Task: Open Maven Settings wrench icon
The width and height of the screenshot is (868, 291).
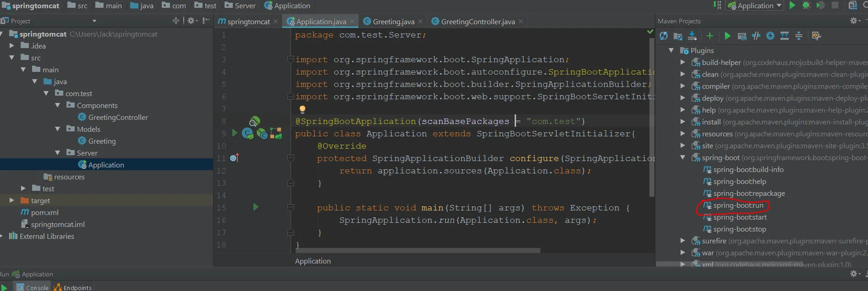Action: coord(816,36)
